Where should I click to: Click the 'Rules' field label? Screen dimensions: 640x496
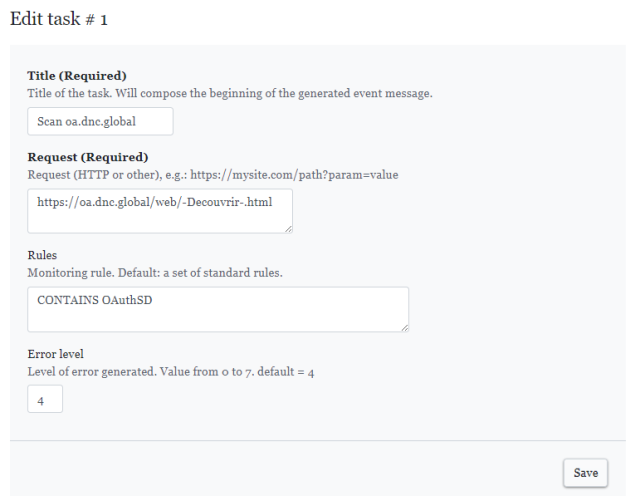(42, 255)
